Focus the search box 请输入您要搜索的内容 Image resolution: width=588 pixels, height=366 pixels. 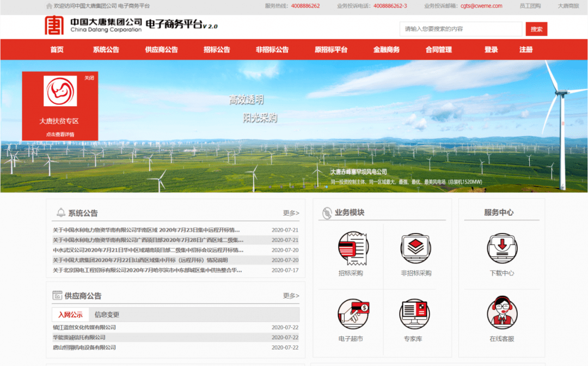pos(461,29)
